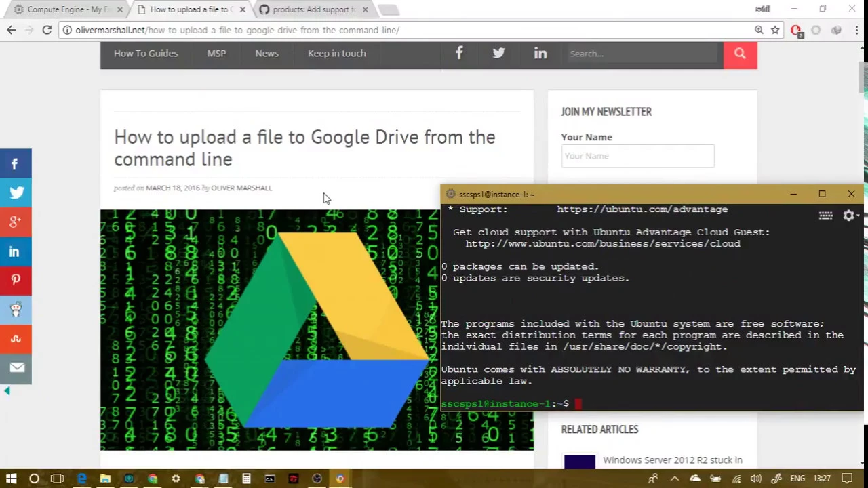
Task: Open File Explorer from the taskbar
Action: (x=105, y=479)
